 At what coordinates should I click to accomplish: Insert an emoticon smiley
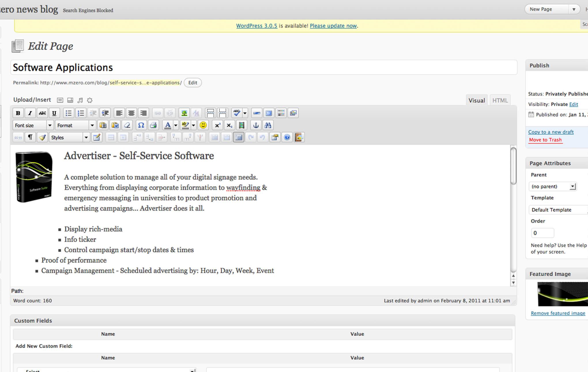(x=203, y=125)
